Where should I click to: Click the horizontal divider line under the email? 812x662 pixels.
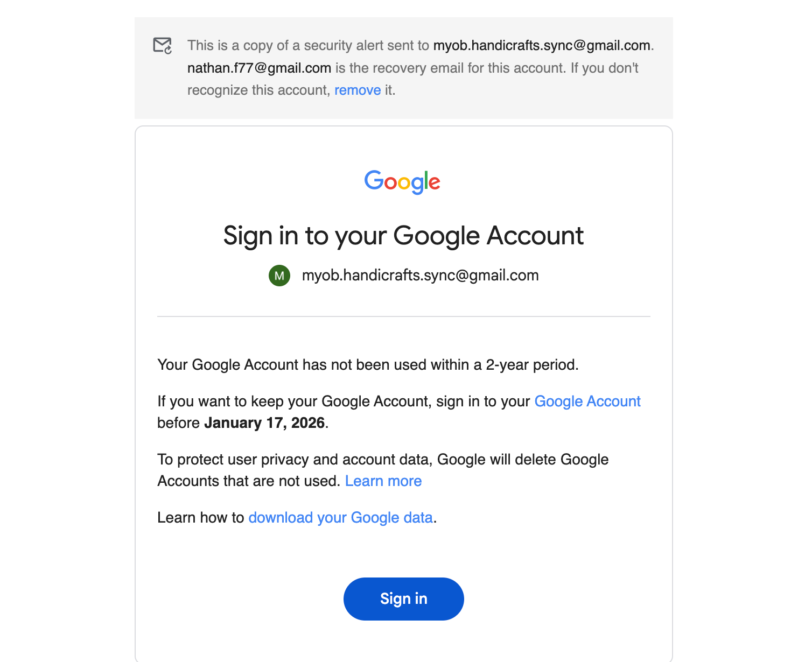pyautogui.click(x=403, y=316)
